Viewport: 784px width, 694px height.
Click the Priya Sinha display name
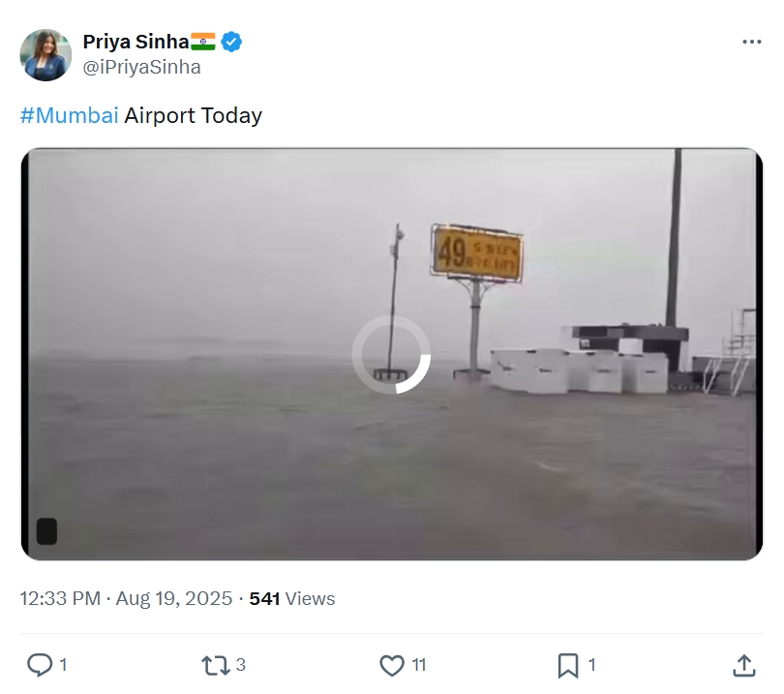click(136, 42)
